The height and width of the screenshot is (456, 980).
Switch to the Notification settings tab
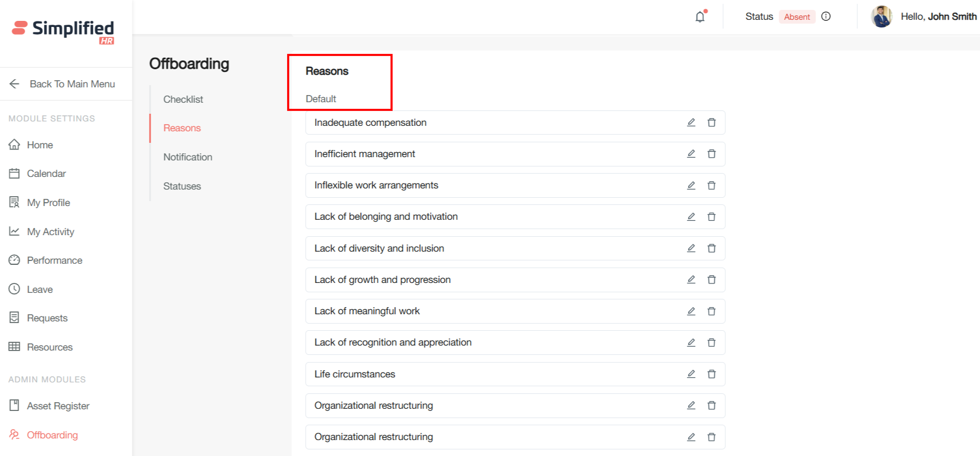click(x=188, y=157)
